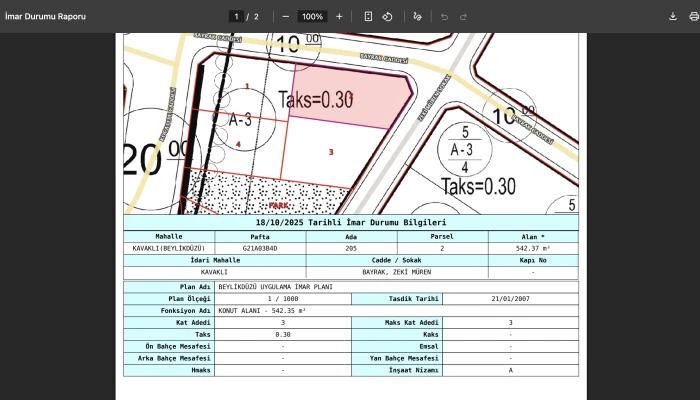700x400 pixels.
Task: Open the annotation draw tool
Action: click(417, 17)
